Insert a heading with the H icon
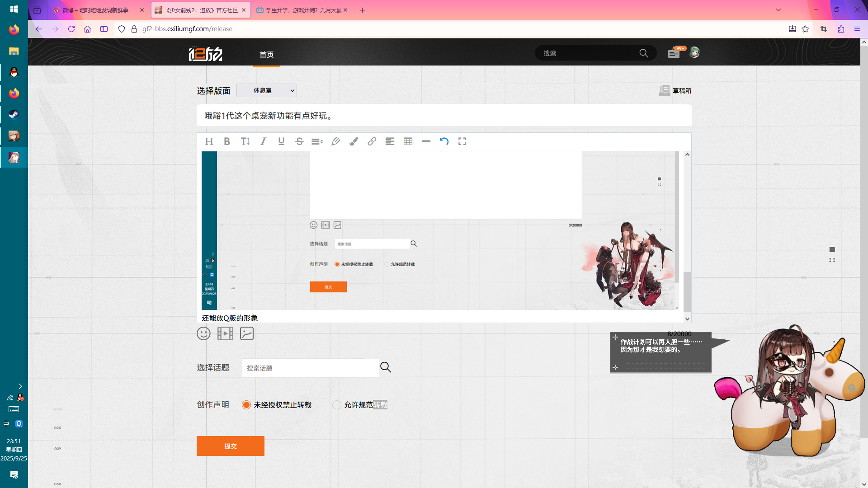868x488 pixels. [209, 141]
